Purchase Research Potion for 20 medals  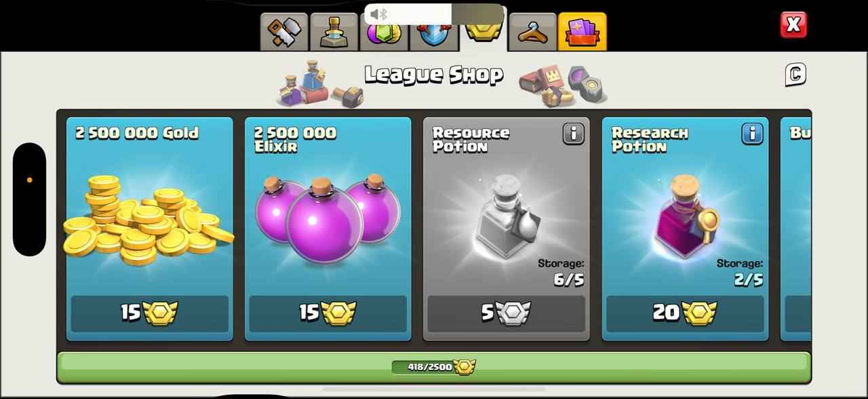685,313
